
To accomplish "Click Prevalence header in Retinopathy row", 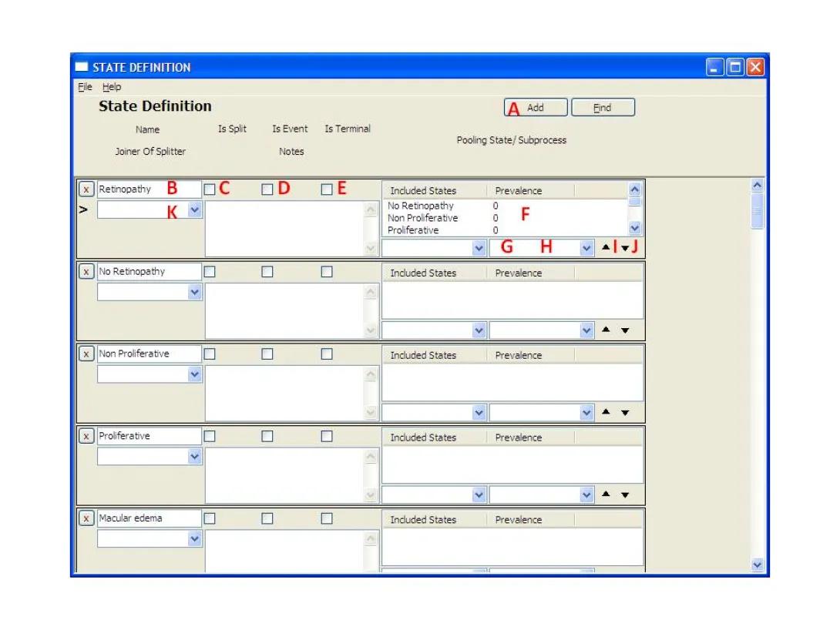I will [530, 190].
